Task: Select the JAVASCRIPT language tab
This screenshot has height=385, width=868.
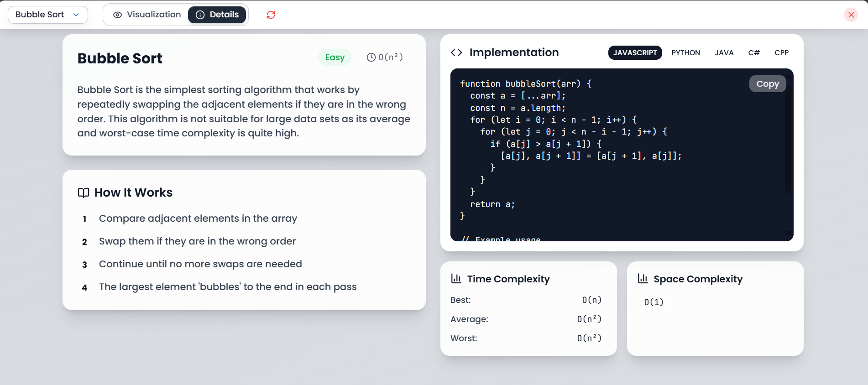Action: [635, 52]
